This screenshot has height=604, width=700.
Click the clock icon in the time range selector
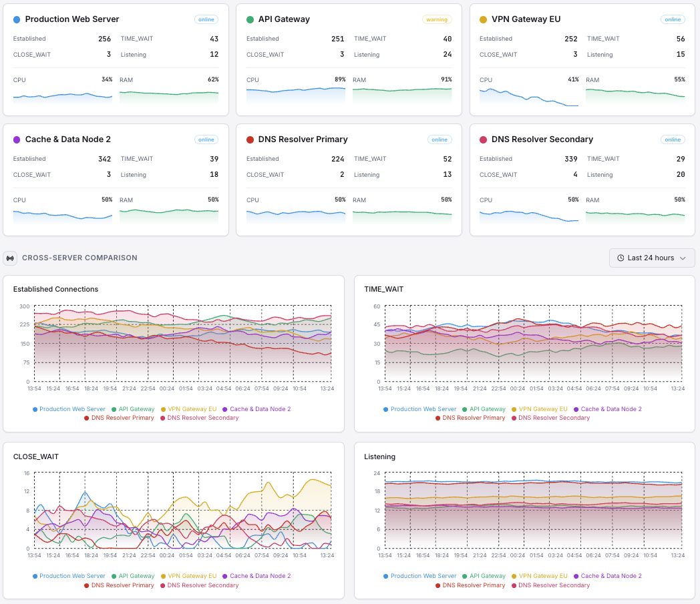click(x=623, y=258)
